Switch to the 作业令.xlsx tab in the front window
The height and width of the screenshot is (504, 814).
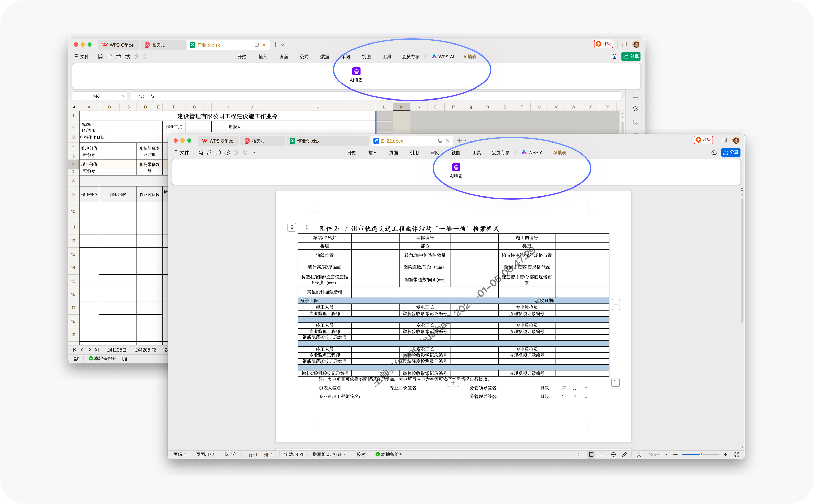coord(308,141)
